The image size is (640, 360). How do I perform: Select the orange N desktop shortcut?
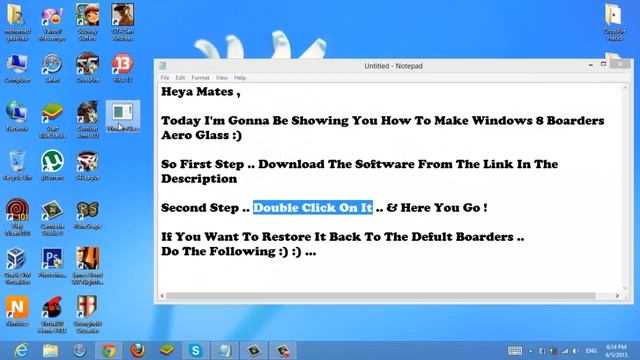pyautogui.click(x=17, y=312)
